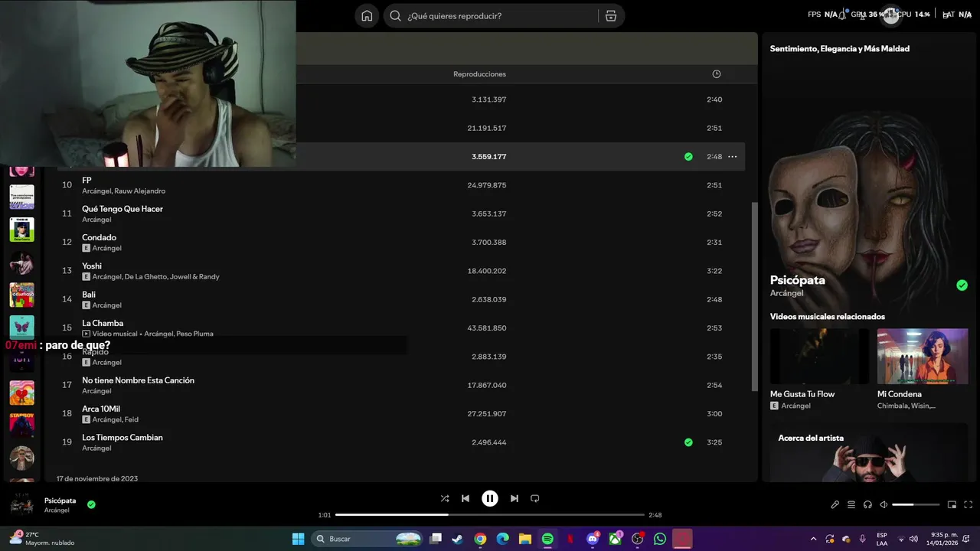Open Xbox app from the taskbar
The image size is (980, 551).
[x=616, y=539]
